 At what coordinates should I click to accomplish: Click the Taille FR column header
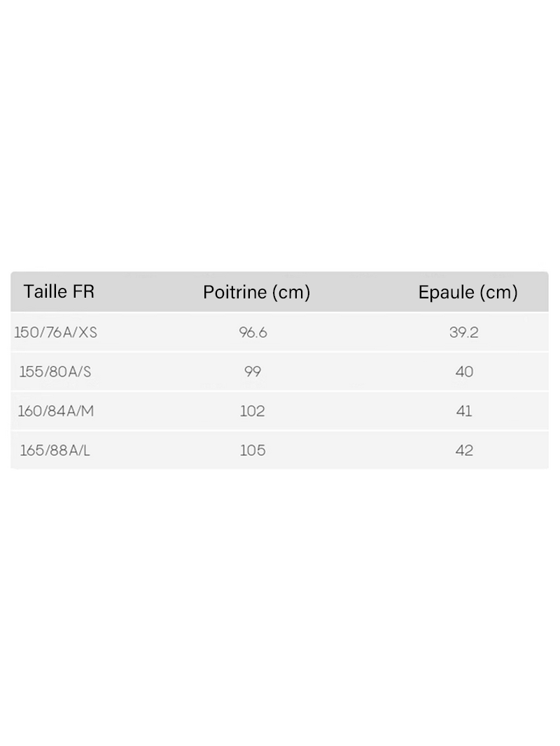pyautogui.click(x=59, y=291)
